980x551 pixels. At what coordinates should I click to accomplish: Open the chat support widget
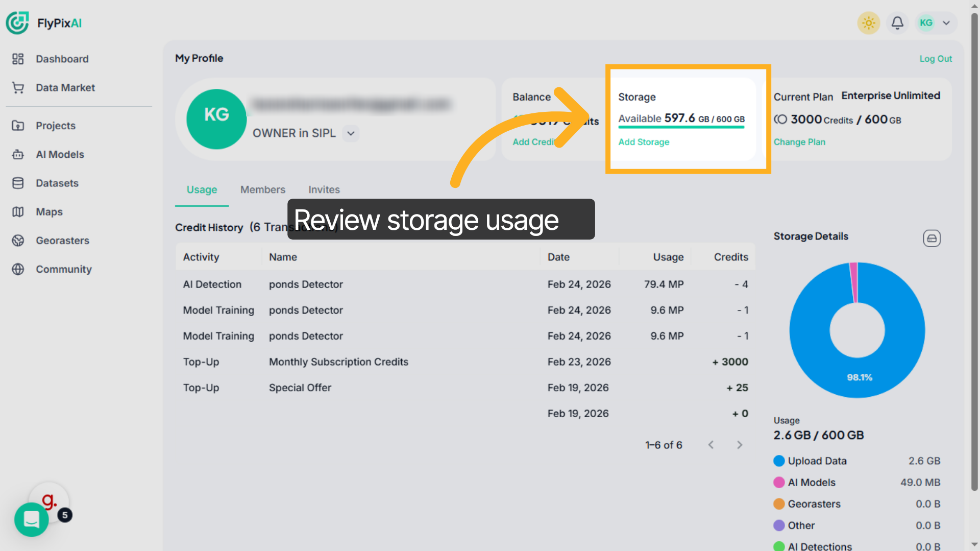point(32,519)
